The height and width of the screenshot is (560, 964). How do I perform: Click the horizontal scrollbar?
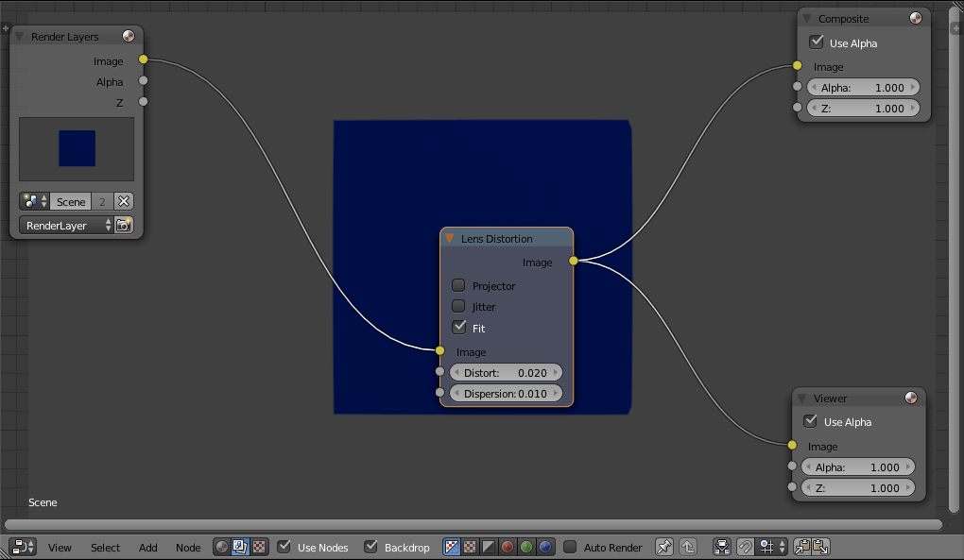(473, 524)
